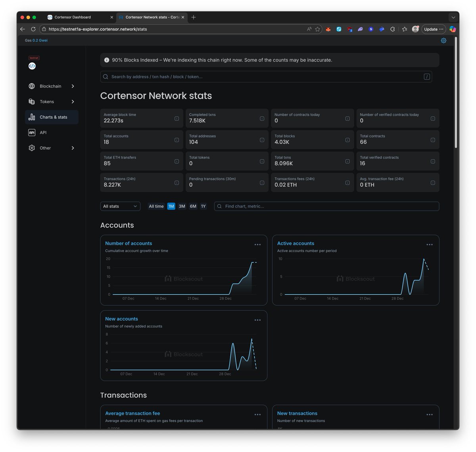
Task: Click the Tokens coins icon in sidebar
Action: pyautogui.click(x=32, y=102)
